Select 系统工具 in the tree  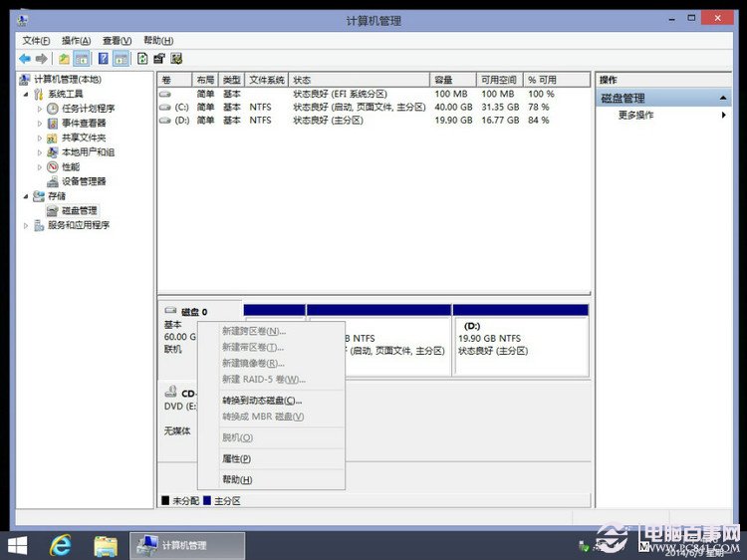(66, 94)
